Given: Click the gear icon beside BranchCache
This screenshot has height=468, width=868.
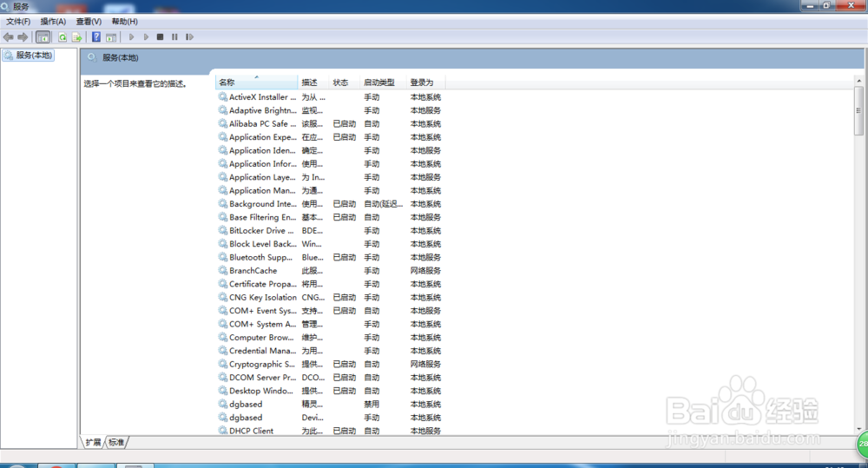Looking at the screenshot, I should pyautogui.click(x=222, y=270).
